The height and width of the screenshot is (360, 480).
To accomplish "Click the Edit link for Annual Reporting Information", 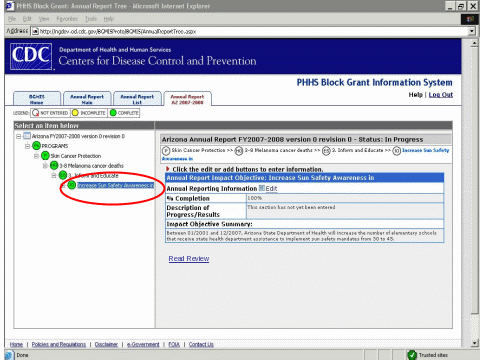I will (x=271, y=188).
